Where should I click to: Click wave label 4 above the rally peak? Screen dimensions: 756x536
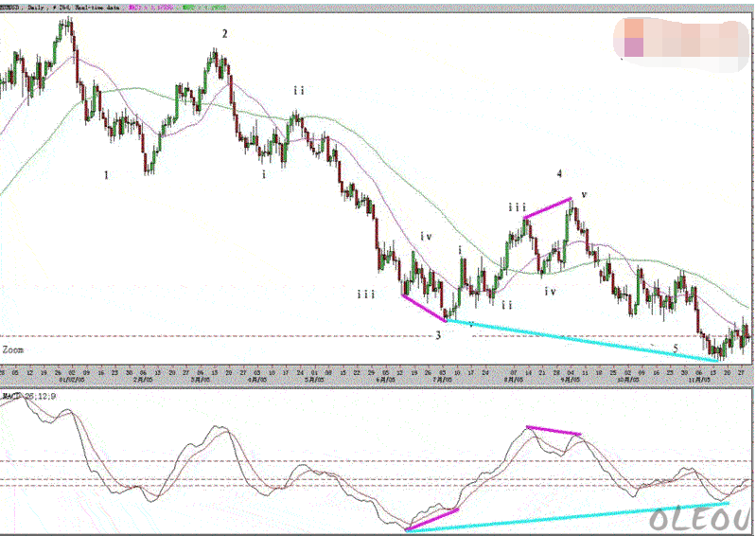pos(559,174)
